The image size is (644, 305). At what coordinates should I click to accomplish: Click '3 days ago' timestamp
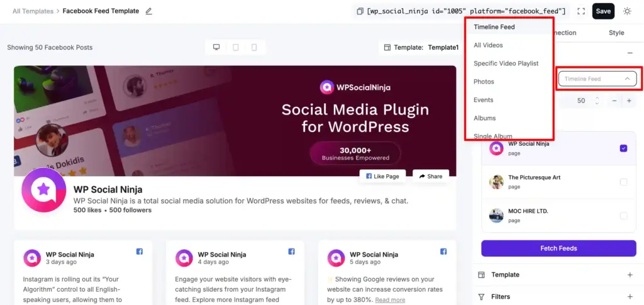point(61,262)
